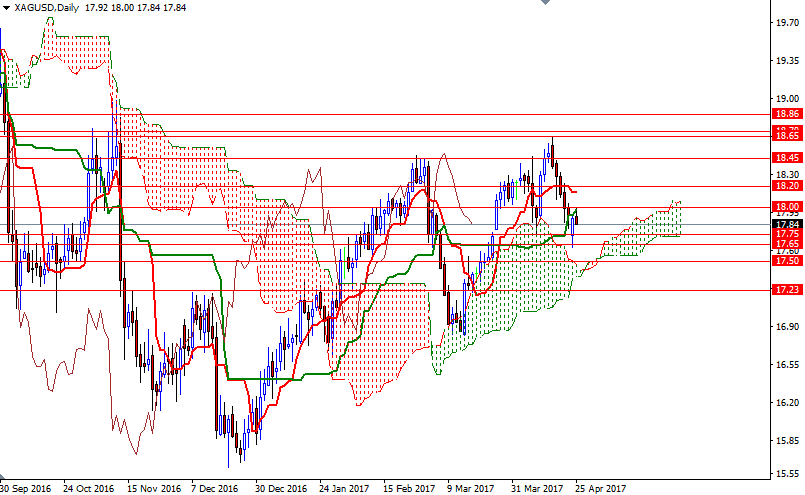Click the chart shift marker at top
Viewport: 805px width, 495px height.
coord(545,2)
